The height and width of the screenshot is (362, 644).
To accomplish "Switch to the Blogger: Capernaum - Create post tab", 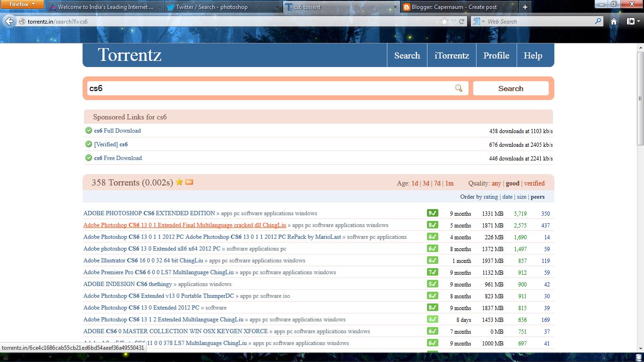I will point(459,7).
